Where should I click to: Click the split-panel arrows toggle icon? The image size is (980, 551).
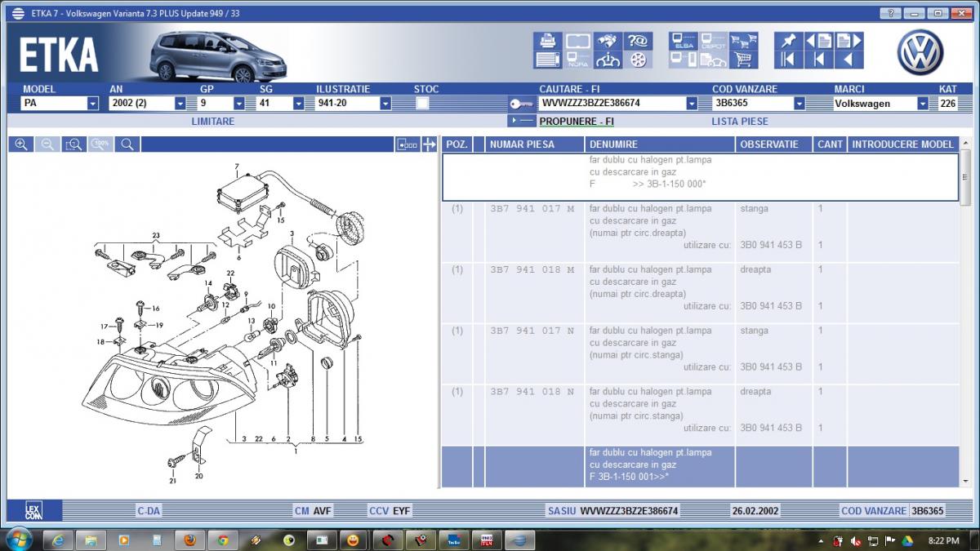(x=430, y=144)
